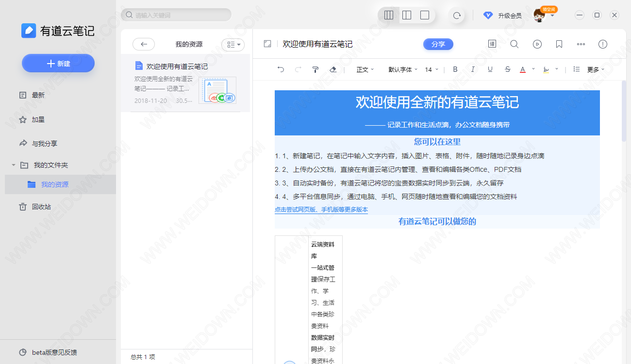Click the heading 有道云笔记可以做您的

click(x=437, y=221)
